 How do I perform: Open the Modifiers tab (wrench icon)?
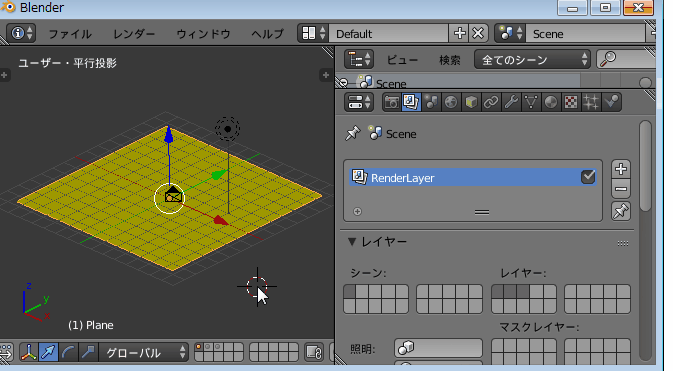(x=511, y=102)
